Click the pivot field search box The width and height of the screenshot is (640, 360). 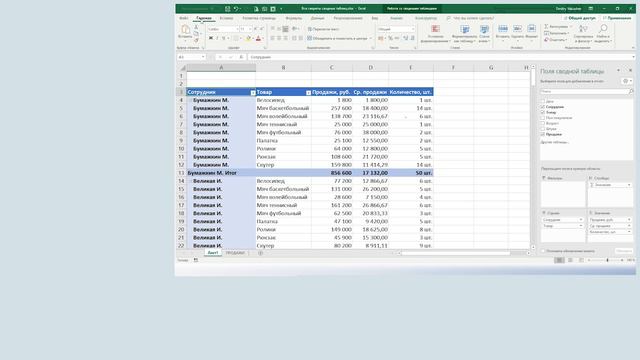click(587, 92)
